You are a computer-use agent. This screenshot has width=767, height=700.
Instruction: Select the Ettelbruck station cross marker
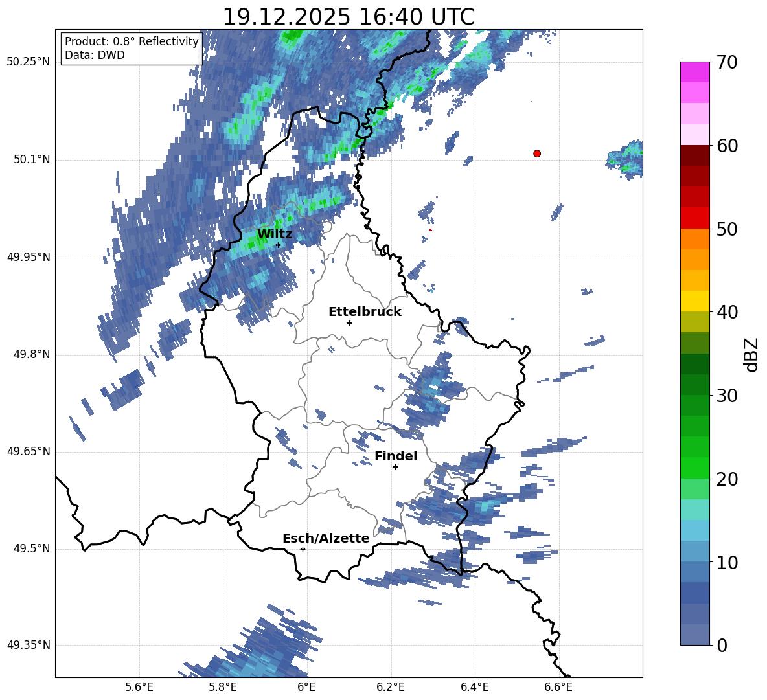[349, 322]
